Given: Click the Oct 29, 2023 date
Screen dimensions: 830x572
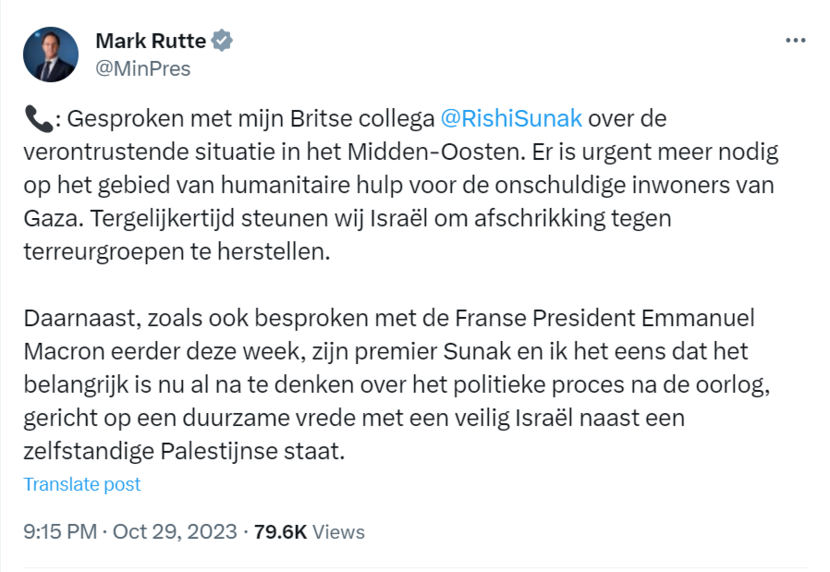Looking at the screenshot, I should [x=175, y=531].
